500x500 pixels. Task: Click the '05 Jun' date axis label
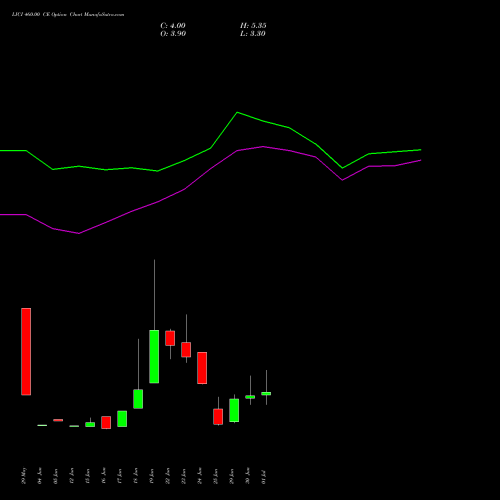click(x=56, y=476)
